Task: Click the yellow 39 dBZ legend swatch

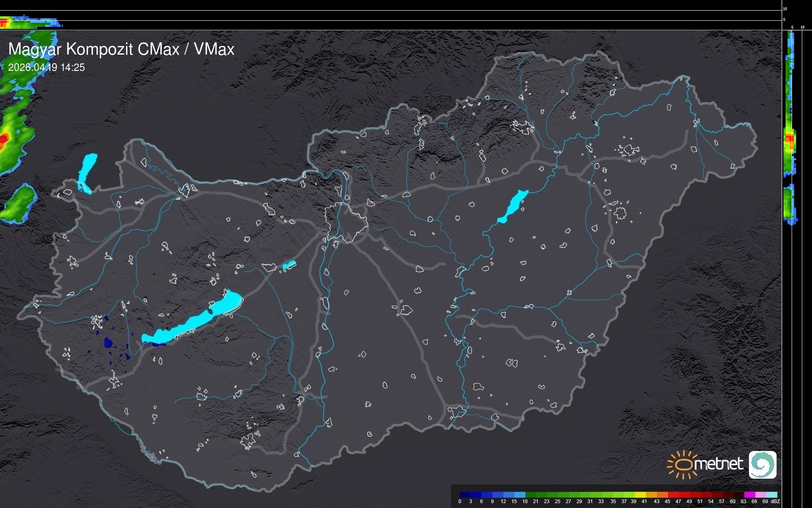Action: pos(640,495)
